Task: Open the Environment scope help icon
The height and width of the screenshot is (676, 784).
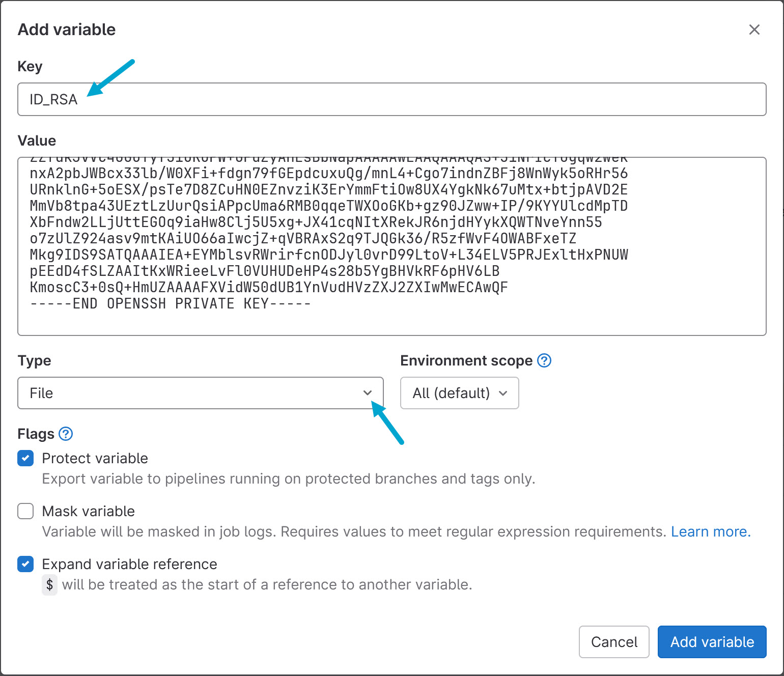Action: [x=544, y=360]
